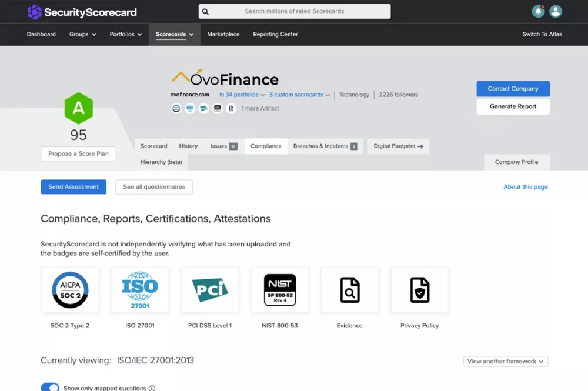Click into the Scorecards search field
Viewport: 588px width, 391px height.
295,11
